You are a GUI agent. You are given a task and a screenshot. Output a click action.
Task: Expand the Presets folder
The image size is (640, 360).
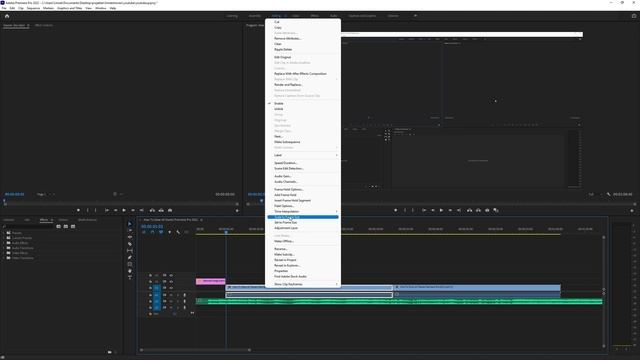click(4, 233)
